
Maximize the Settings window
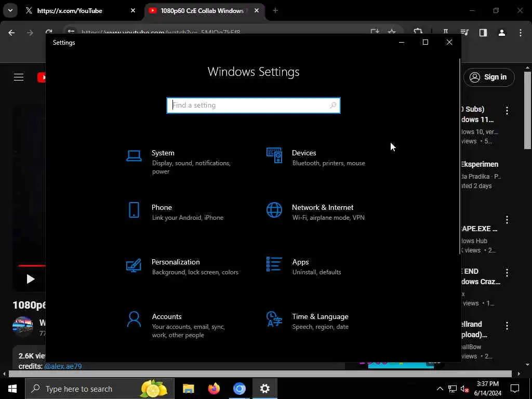tap(425, 42)
